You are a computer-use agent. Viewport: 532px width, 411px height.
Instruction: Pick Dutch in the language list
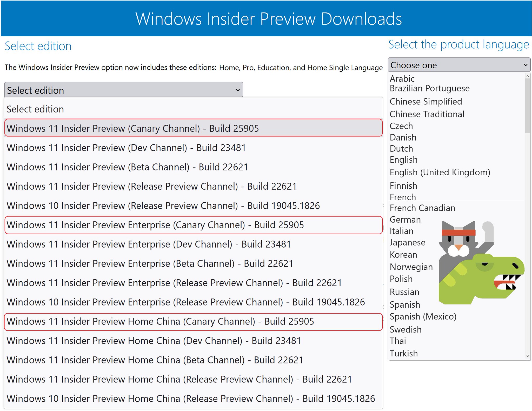[401, 149]
